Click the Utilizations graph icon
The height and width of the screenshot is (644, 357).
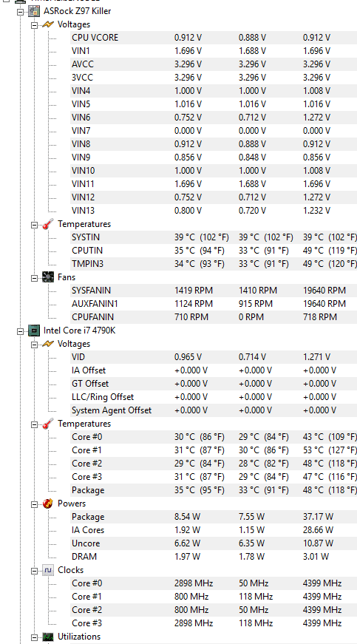click(48, 637)
